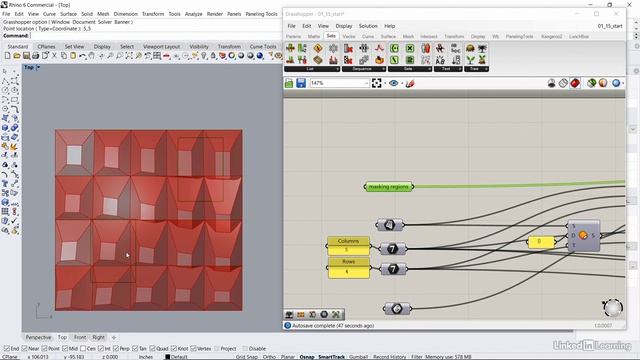Toggle the Int osnap checkbox
640x360 pixels.
coord(101,349)
